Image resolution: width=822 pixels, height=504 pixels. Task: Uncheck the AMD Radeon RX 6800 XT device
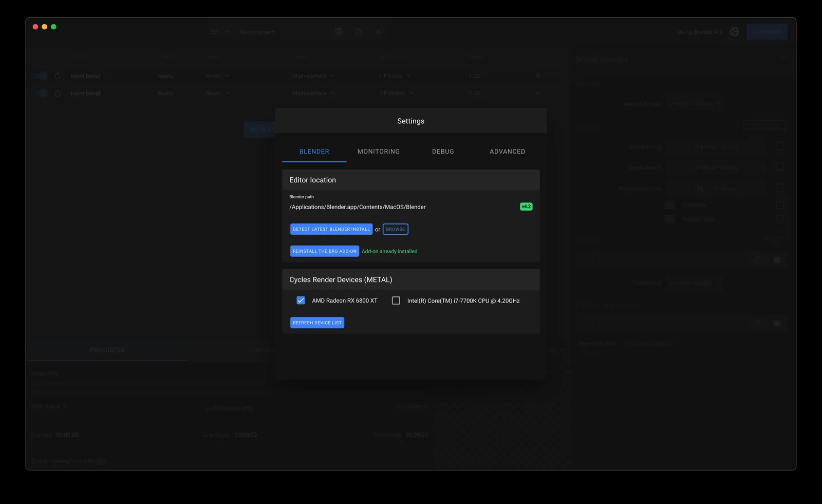(x=301, y=300)
